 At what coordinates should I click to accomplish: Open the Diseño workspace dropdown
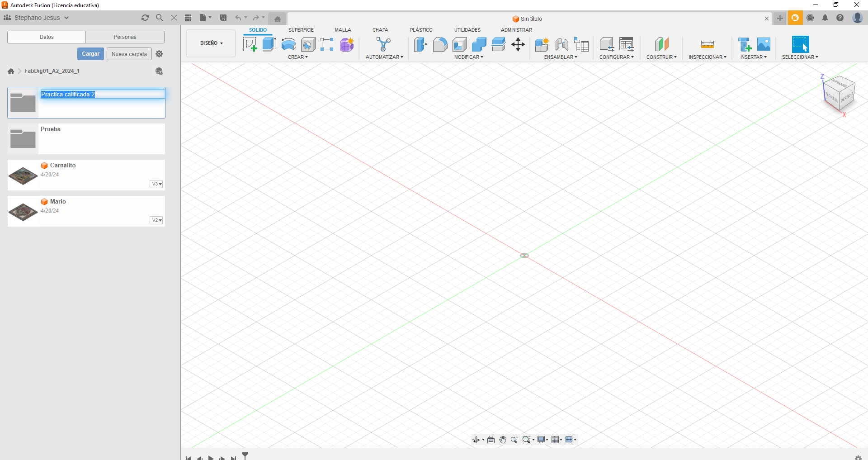click(x=211, y=43)
